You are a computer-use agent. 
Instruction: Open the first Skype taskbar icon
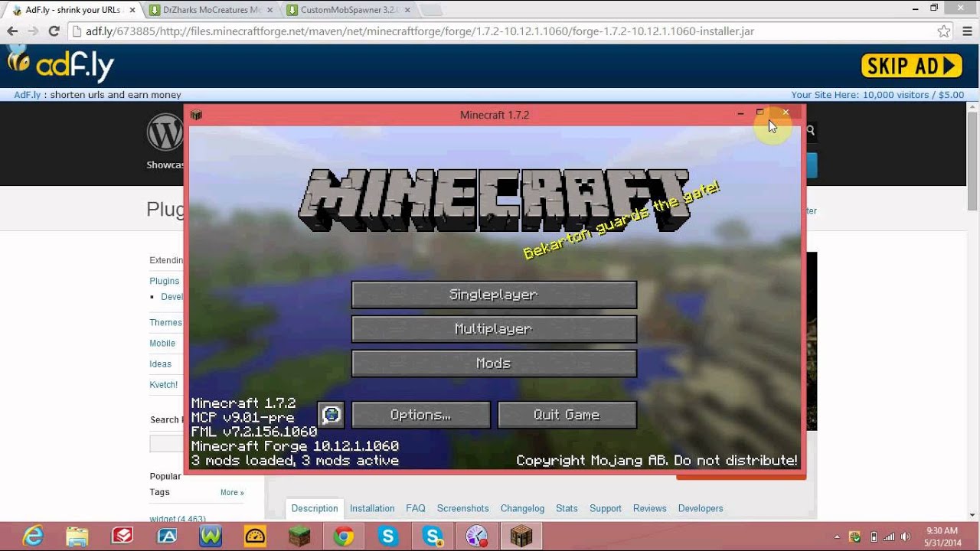[388, 536]
